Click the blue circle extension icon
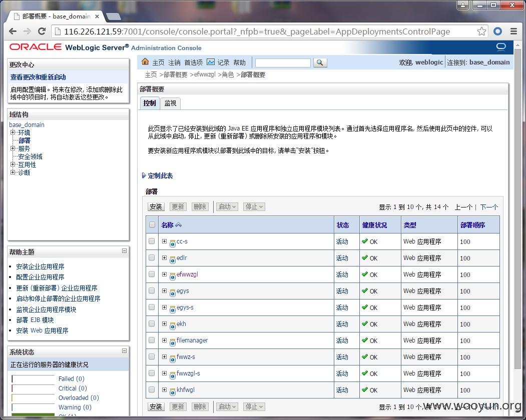 pyautogui.click(x=497, y=31)
